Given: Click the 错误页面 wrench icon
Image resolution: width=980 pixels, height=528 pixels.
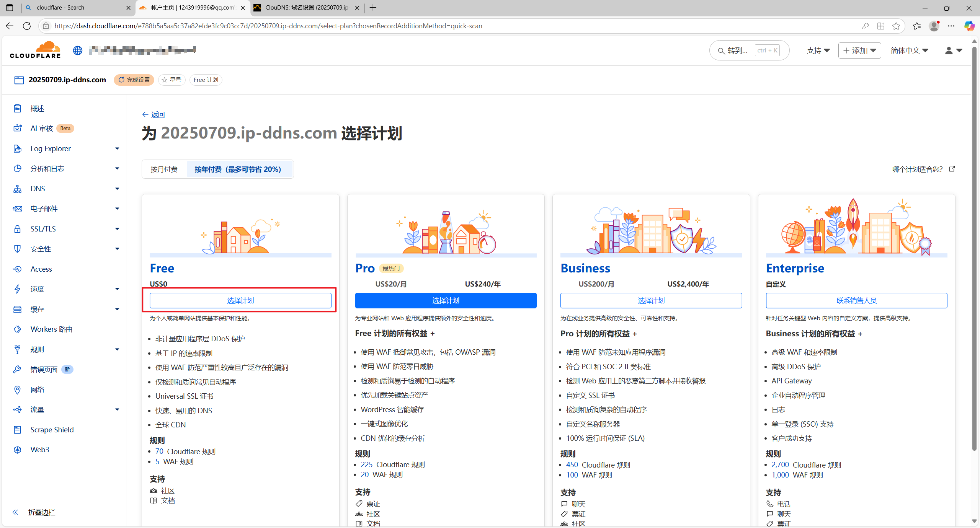Looking at the screenshot, I should (x=17, y=369).
